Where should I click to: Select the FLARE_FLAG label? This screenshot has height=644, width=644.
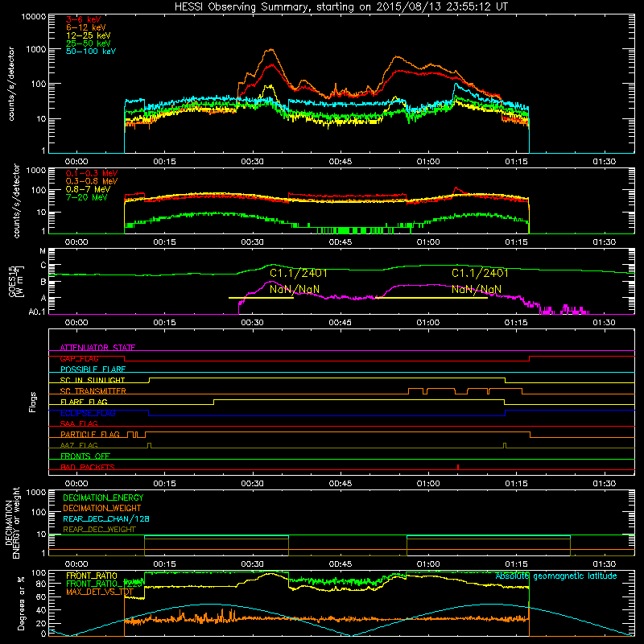tap(84, 402)
